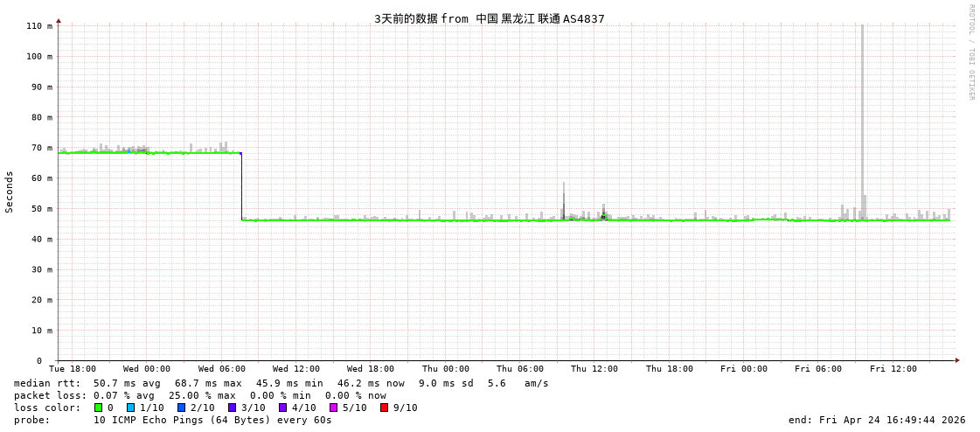Click the Wed 18:00 time label

(371, 369)
